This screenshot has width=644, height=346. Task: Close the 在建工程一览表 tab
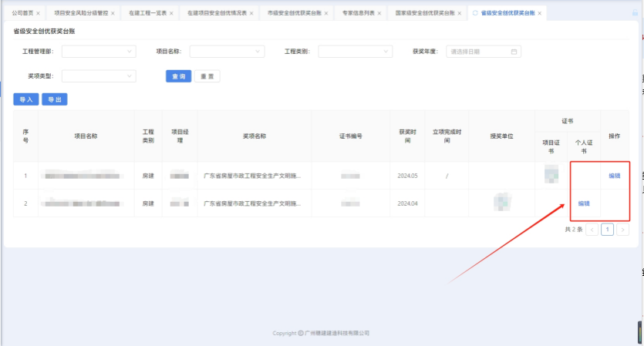[x=173, y=14]
